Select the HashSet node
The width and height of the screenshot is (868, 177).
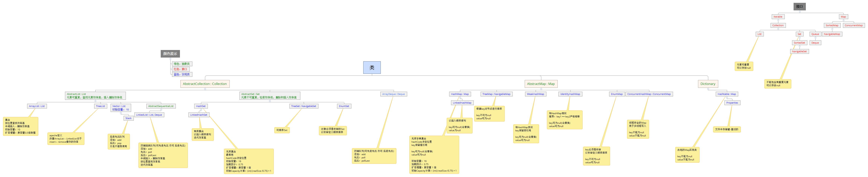click(201, 106)
